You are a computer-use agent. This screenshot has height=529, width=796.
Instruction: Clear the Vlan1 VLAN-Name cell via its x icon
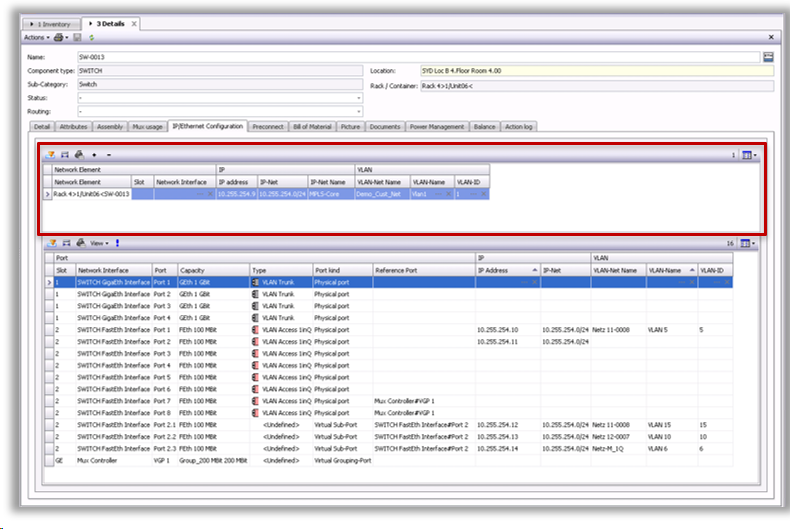pos(449,194)
